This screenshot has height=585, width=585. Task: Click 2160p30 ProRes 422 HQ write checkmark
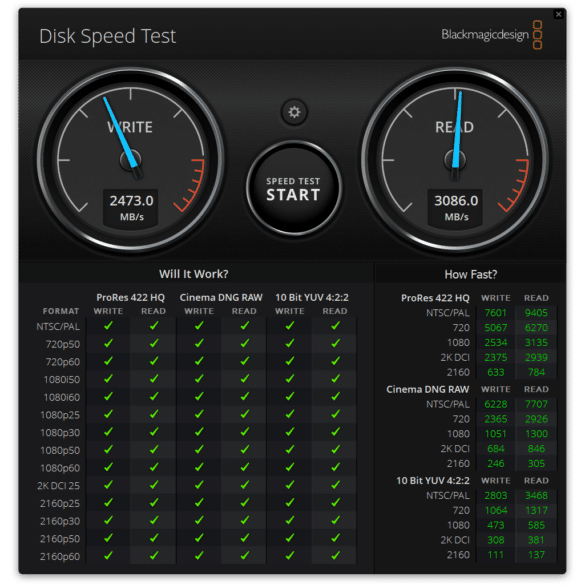pyautogui.click(x=108, y=520)
